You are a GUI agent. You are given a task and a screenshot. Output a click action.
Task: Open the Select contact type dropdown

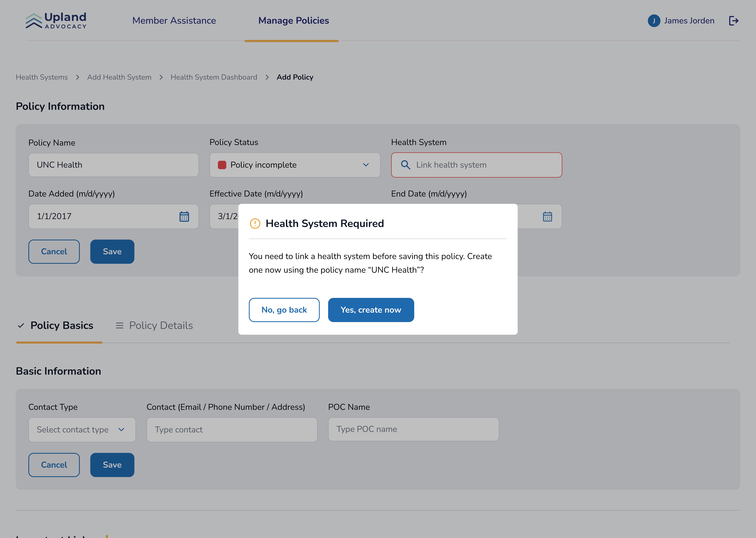tap(82, 430)
